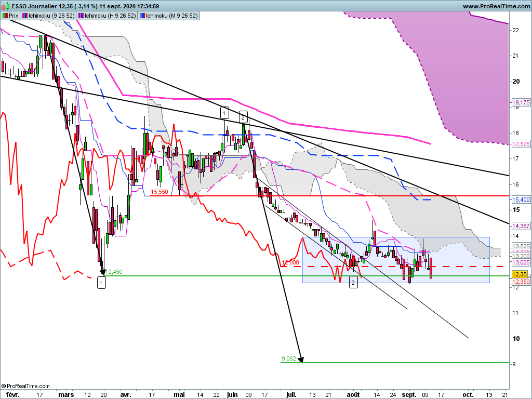Click the oct. label on time axis

click(x=468, y=395)
